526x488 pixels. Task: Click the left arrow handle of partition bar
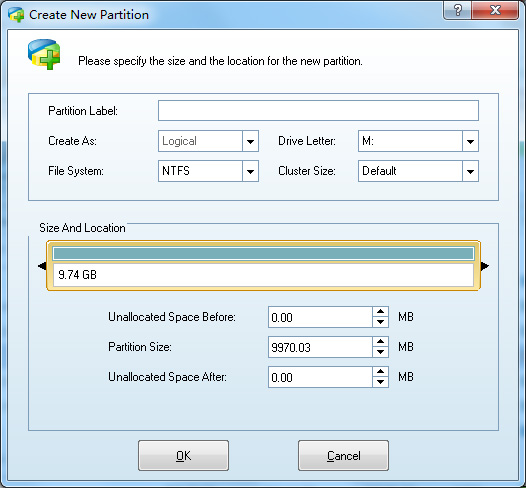point(42,266)
